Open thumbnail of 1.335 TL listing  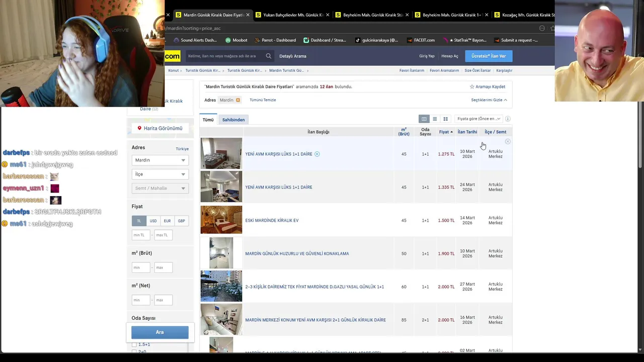pyautogui.click(x=221, y=187)
